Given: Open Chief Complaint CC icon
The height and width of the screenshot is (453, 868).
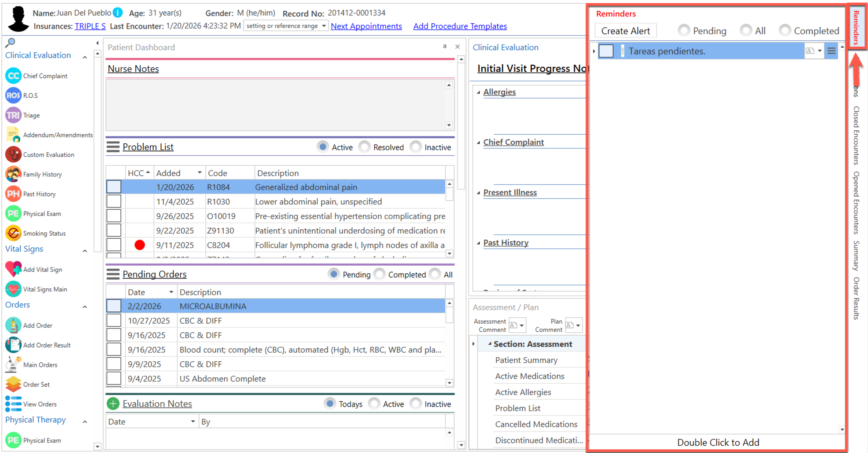Looking at the screenshot, I should (x=13, y=76).
